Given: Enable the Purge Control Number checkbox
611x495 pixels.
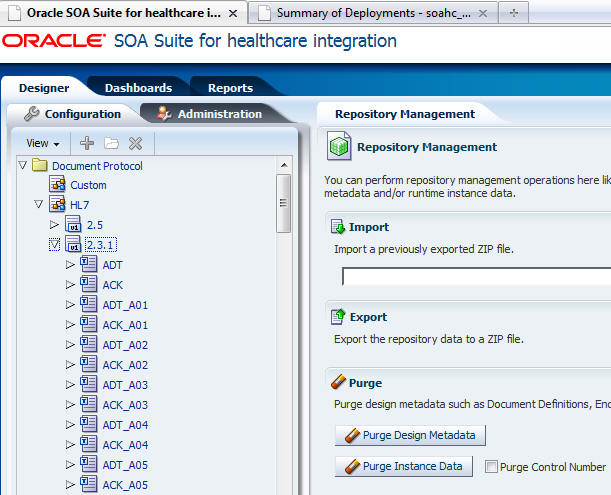Looking at the screenshot, I should coord(491,466).
